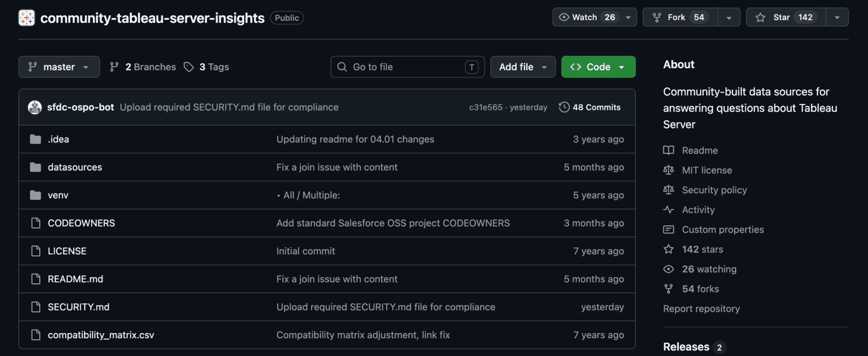Open the CODEOWNERS file
The width and height of the screenshot is (868, 356).
tap(81, 223)
